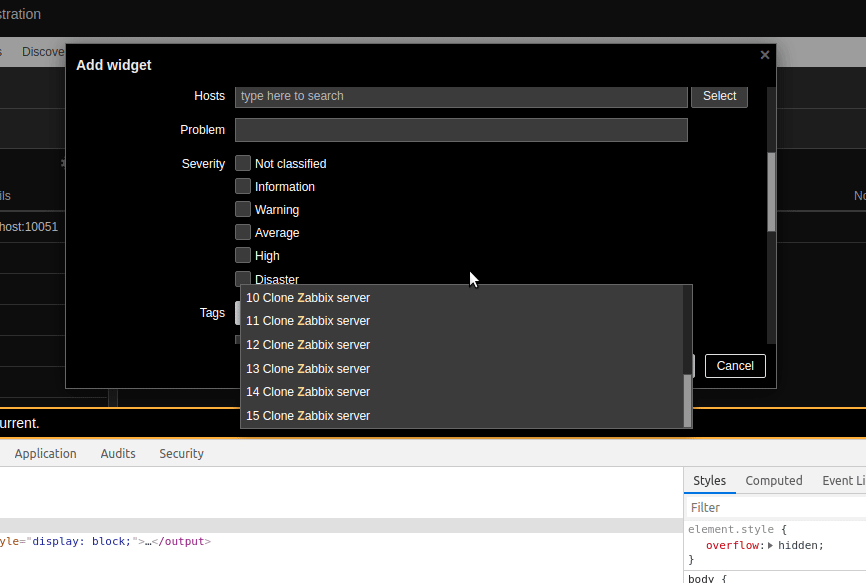The image size is (866, 583).
Task: Select 13 Clone Zabbix server suggestion
Action: click(308, 369)
